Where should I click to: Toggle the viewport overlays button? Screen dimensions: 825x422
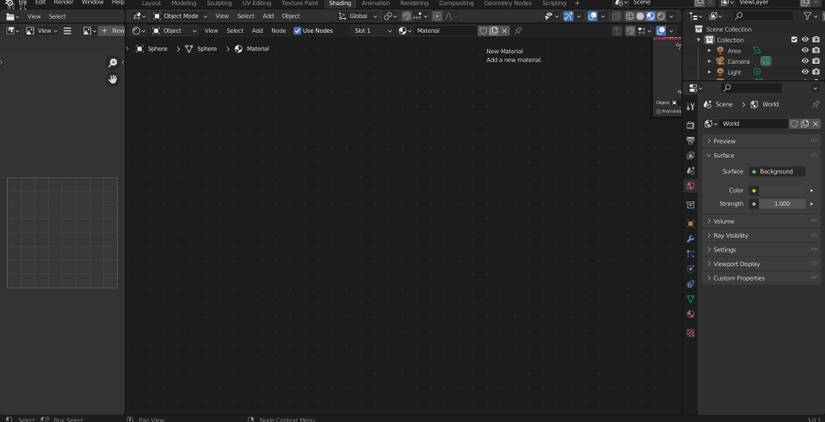click(592, 16)
